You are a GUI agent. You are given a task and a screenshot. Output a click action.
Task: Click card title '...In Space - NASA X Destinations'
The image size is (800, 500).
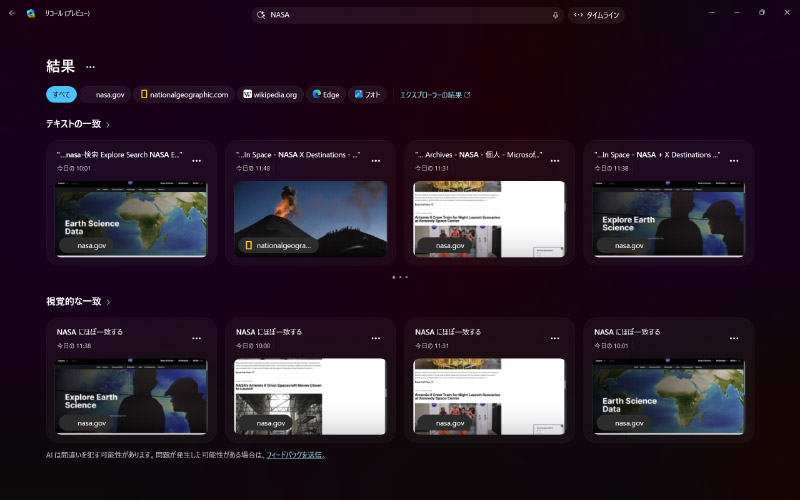298,155
